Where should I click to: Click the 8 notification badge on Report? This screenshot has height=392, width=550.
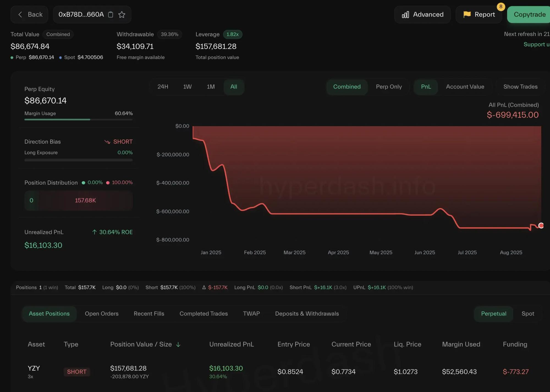(501, 7)
